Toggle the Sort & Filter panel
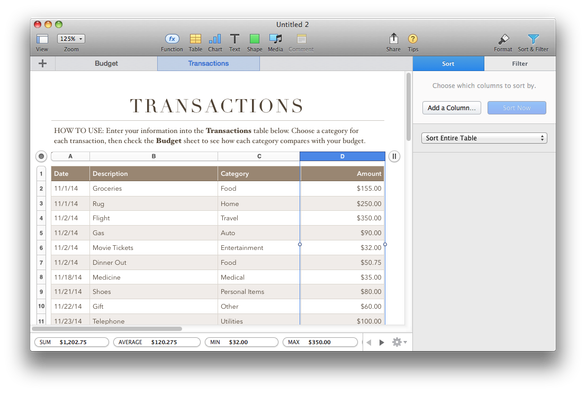The height and width of the screenshot is (393, 586). (x=533, y=38)
